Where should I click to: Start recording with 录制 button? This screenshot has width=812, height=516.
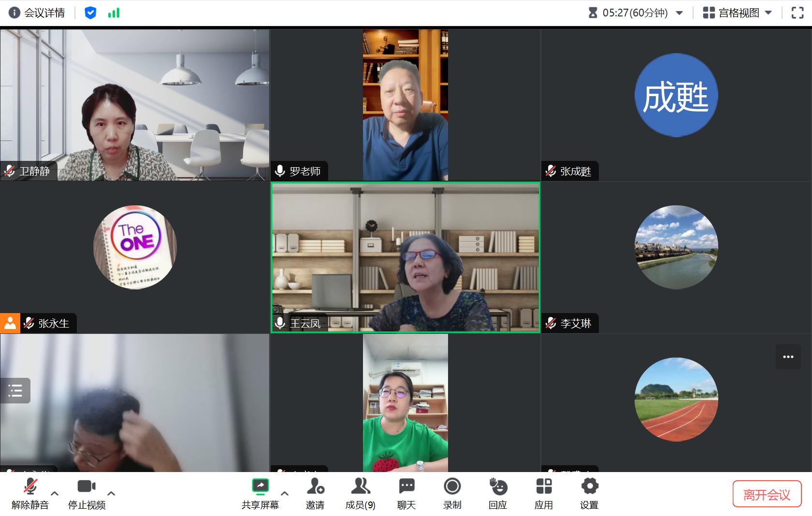452,487
